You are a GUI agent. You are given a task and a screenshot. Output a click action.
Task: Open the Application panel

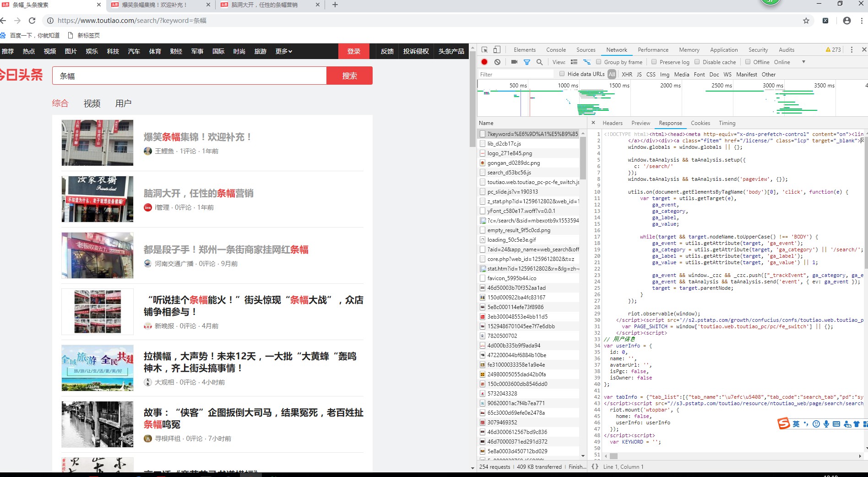pos(724,49)
